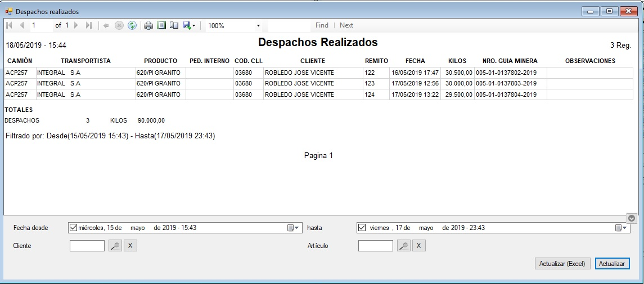Go to next page arrow
Screen dimensions: 644x284
(x=76, y=25)
